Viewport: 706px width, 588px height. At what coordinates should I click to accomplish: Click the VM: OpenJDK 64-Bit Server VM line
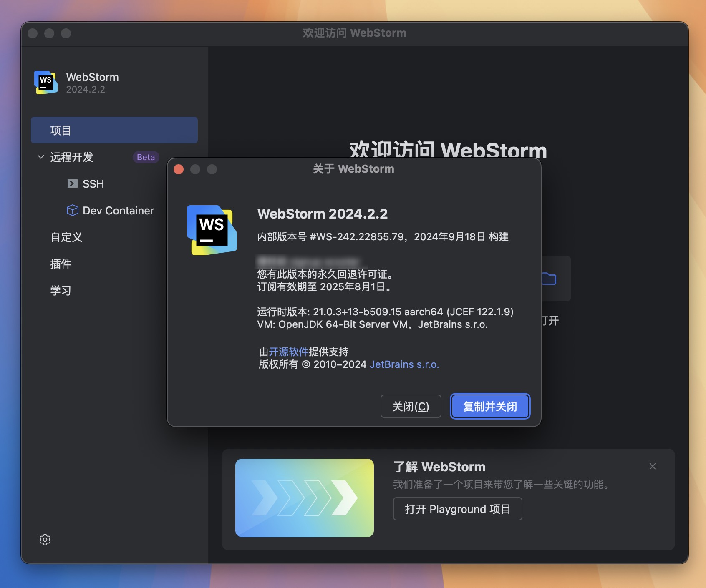372,324
